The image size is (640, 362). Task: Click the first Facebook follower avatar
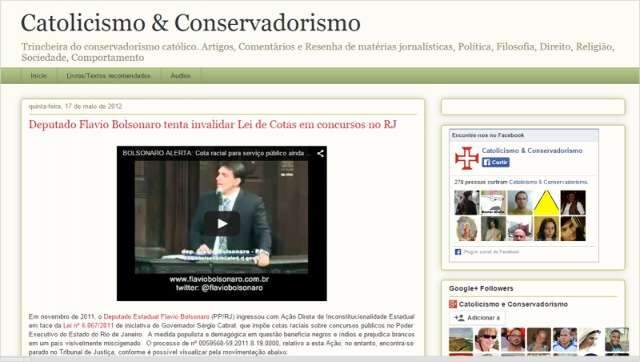(467, 202)
